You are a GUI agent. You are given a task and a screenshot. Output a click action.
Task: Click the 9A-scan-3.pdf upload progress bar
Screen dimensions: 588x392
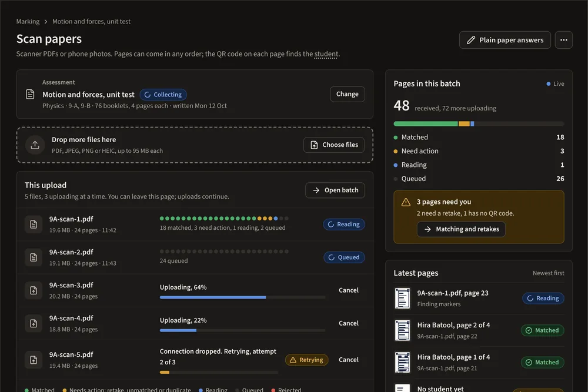pos(242,297)
